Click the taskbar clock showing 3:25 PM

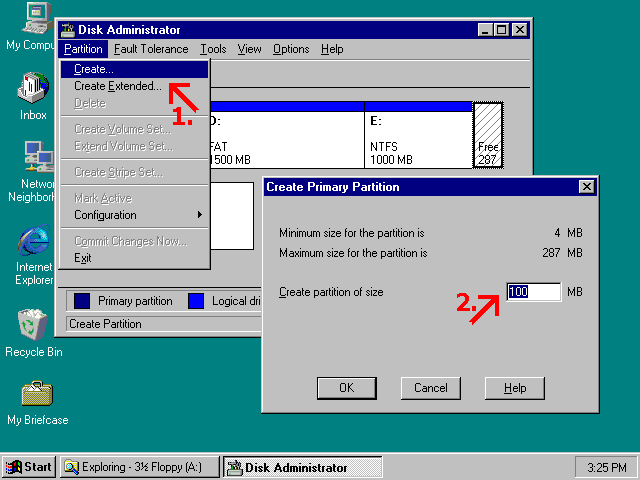point(606,467)
